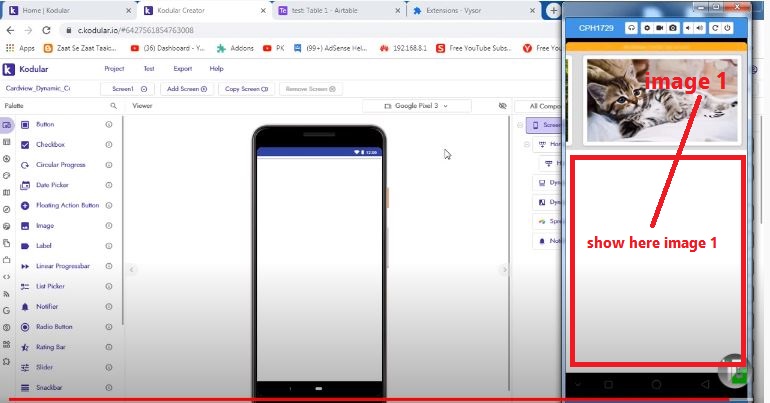Click the Remove Screen button
The width and height of the screenshot is (770, 403).
(x=310, y=89)
